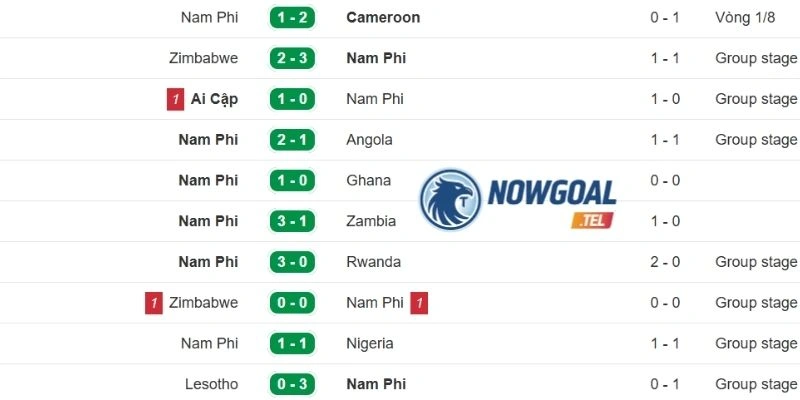The width and height of the screenshot is (800, 400).
Task: Click the Lesotho team name
Action: [212, 384]
